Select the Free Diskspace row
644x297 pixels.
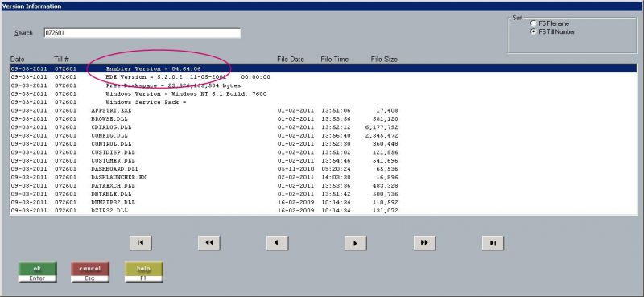(324, 85)
